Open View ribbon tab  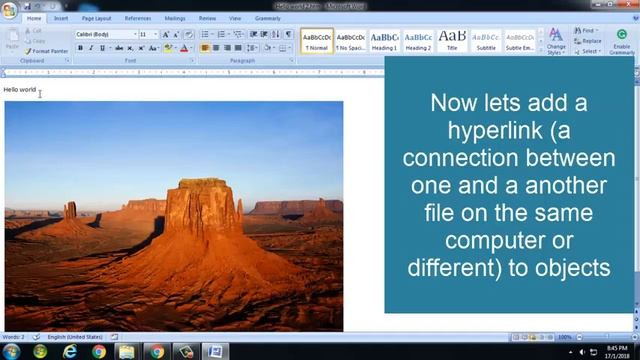click(235, 18)
